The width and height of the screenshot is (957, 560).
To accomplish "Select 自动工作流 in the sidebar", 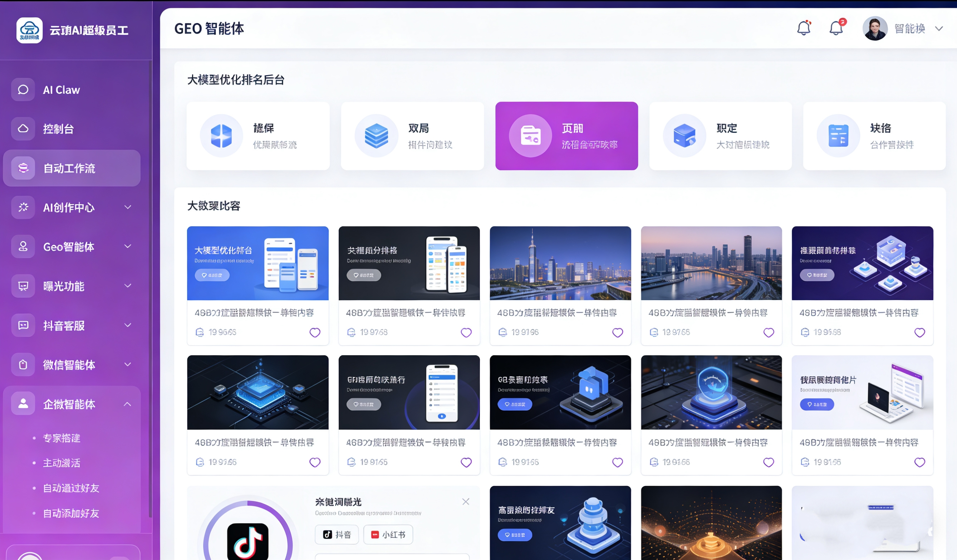I will [72, 168].
